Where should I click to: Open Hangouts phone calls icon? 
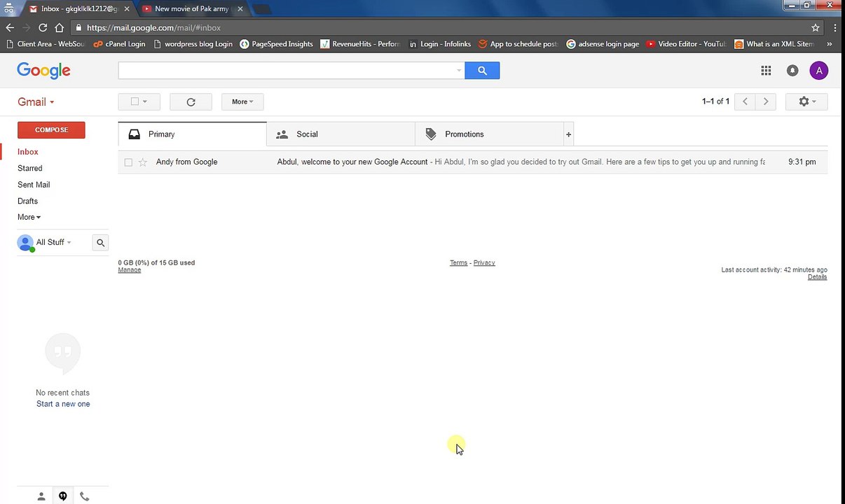coord(85,496)
